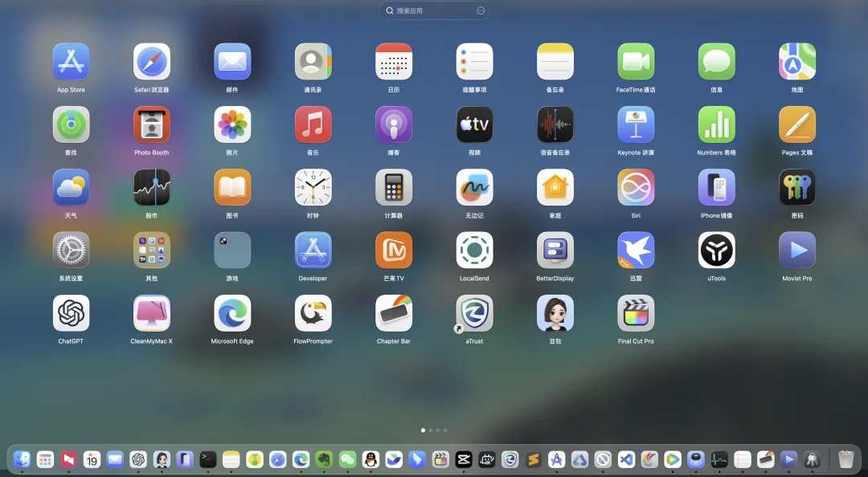Open 提醒事项 reminders app
The image size is (868, 477).
(x=474, y=61)
